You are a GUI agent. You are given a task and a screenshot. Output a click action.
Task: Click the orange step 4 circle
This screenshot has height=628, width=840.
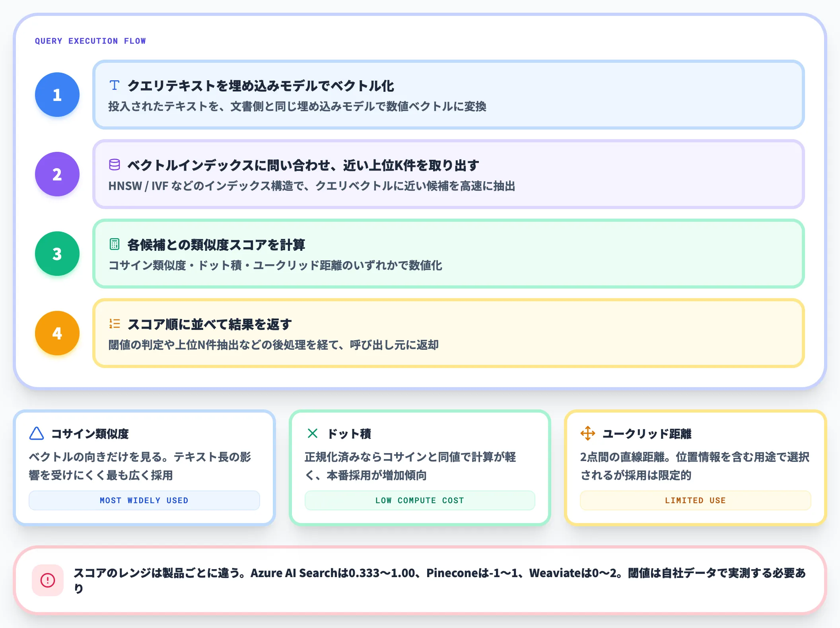coord(57,333)
